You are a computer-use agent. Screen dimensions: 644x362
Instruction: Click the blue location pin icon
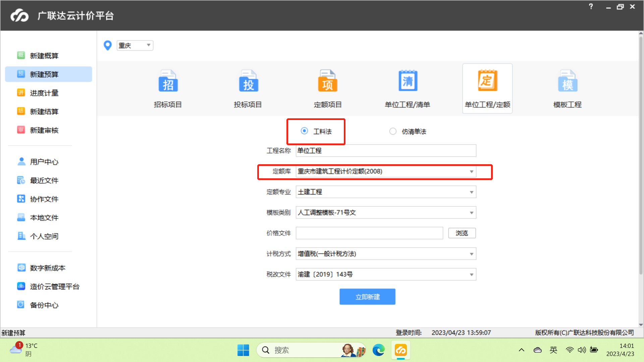107,45
